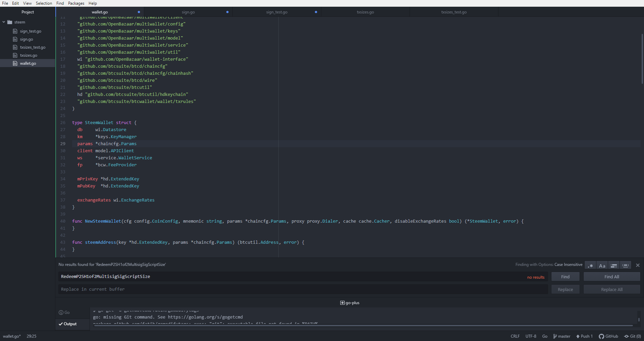
Task: Select the steem folder icon
Action: [10, 22]
